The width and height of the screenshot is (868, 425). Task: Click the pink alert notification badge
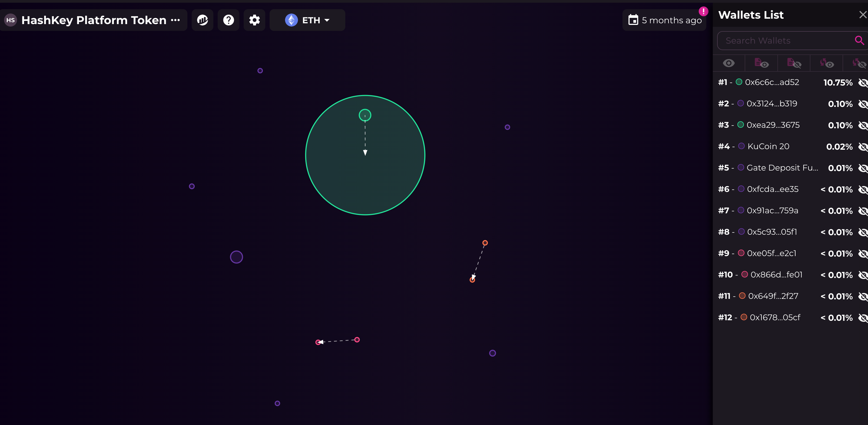click(703, 11)
